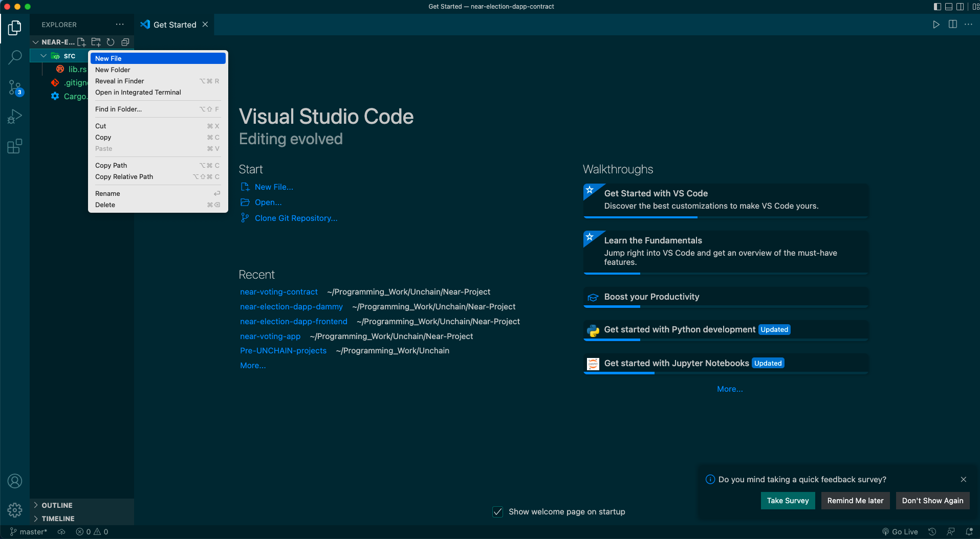The image size is (980, 539).
Task: Choose Delete in context menu
Action: point(158,205)
